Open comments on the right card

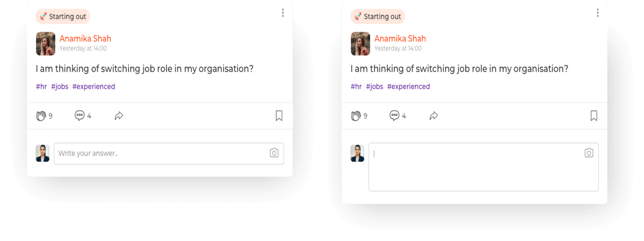395,116
